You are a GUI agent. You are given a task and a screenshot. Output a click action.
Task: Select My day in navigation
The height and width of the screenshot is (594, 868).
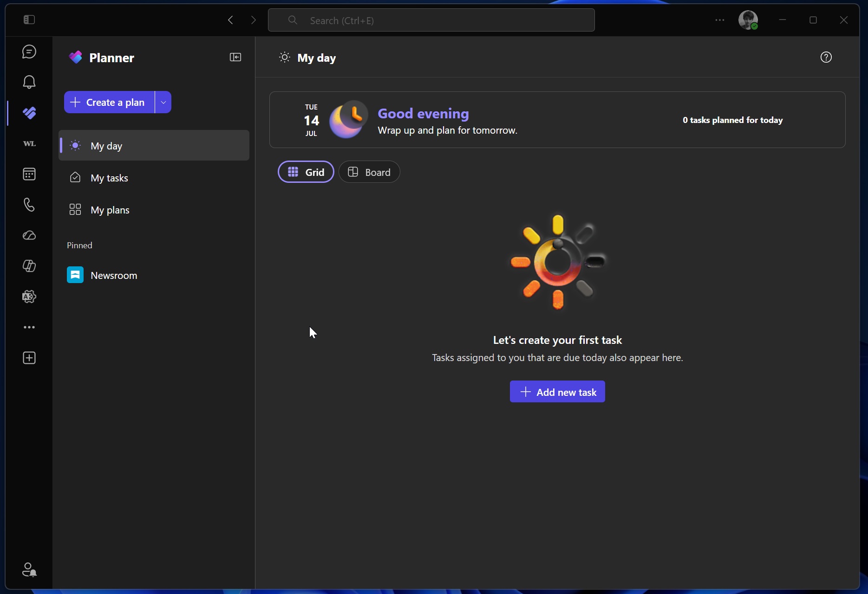(x=154, y=146)
